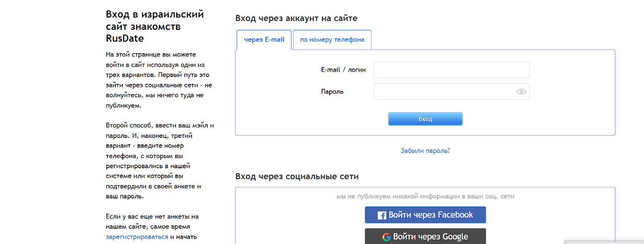The height and width of the screenshot is (244, 644).
Task: Focus the E-mail / логин input field
Action: click(x=451, y=70)
